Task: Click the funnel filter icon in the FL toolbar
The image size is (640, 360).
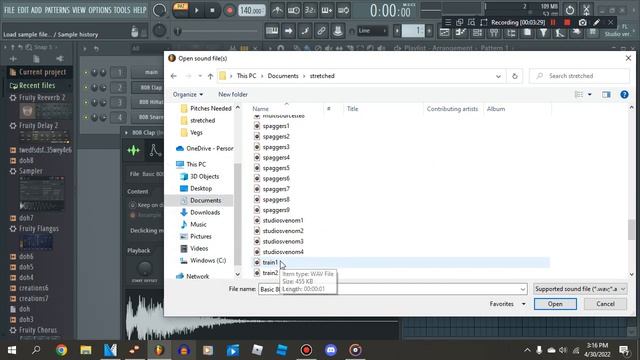Action: click(x=543, y=33)
